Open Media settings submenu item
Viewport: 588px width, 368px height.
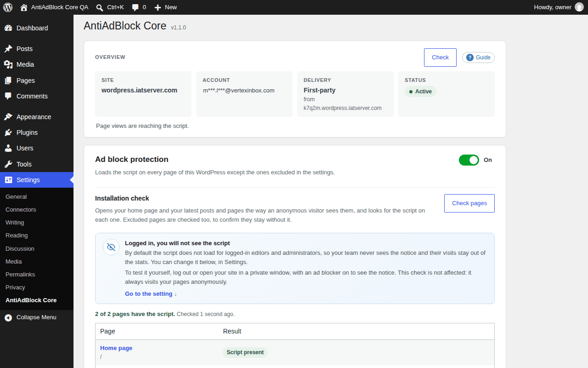click(14, 261)
